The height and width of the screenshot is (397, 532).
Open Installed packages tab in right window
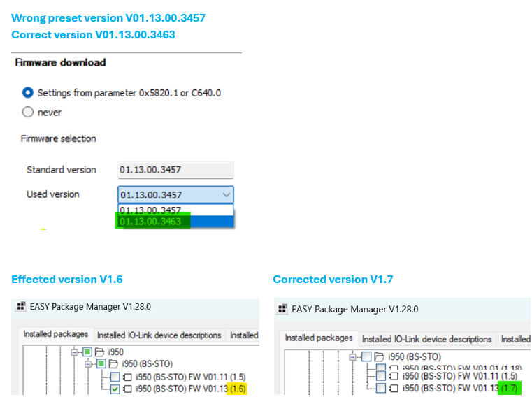point(319,338)
